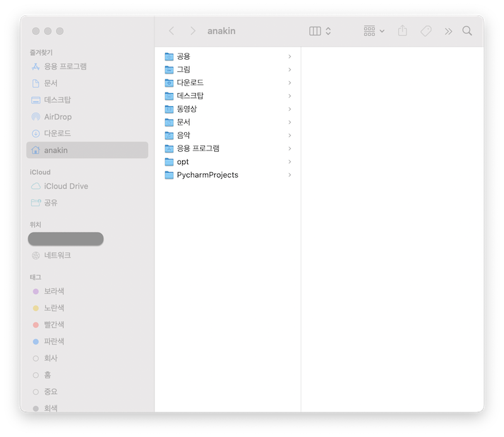Open the group-by grid dropdown
This screenshot has width=504, height=437.
click(374, 31)
